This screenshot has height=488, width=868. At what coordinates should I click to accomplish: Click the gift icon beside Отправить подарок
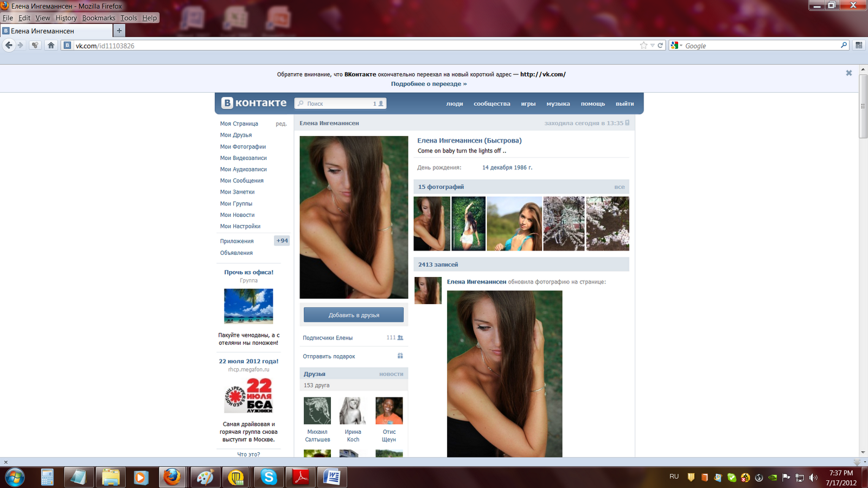tap(400, 356)
